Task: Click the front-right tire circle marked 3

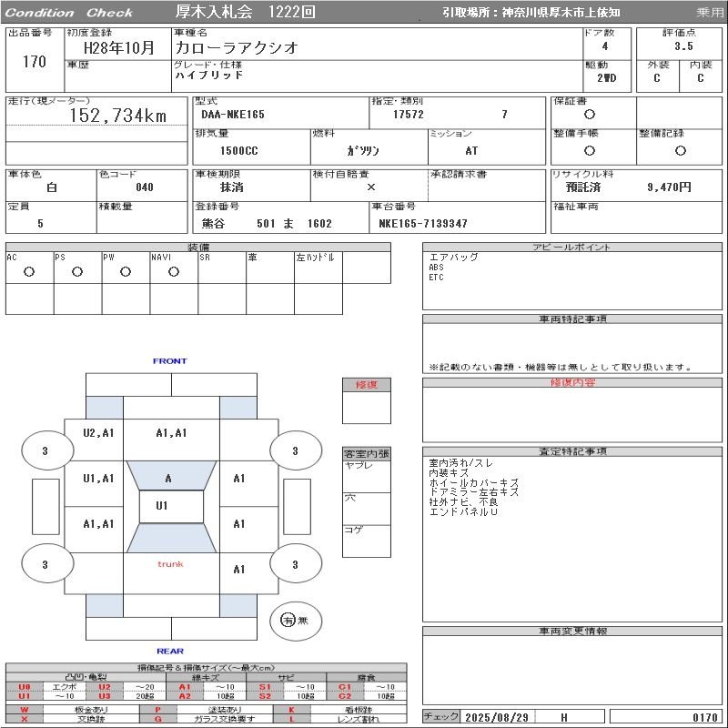Action: point(296,450)
